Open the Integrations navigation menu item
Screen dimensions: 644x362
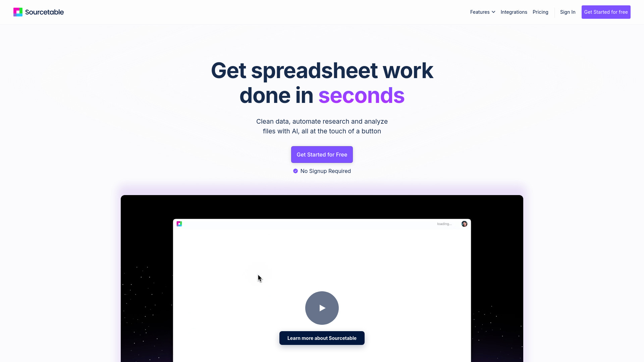click(x=514, y=12)
